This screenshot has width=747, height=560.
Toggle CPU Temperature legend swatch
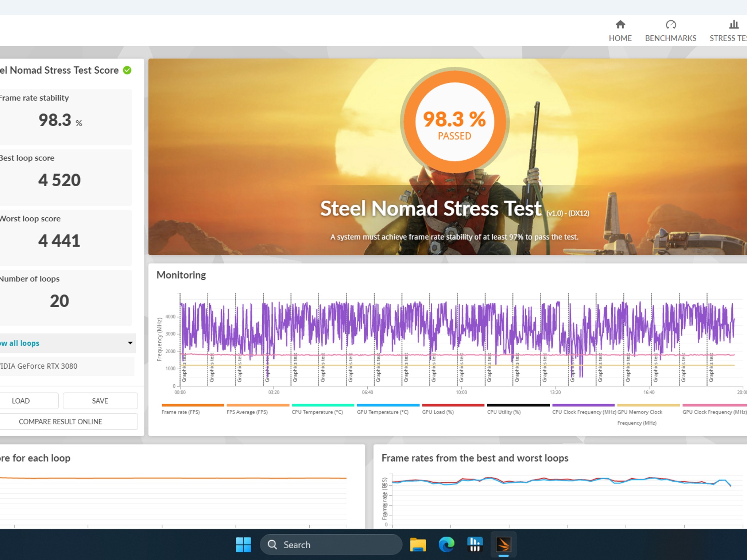pos(323,405)
